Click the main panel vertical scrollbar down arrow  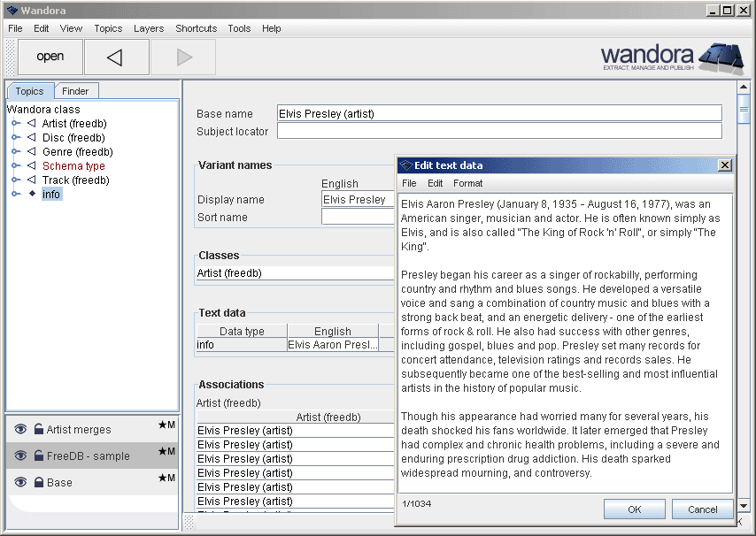click(744, 506)
